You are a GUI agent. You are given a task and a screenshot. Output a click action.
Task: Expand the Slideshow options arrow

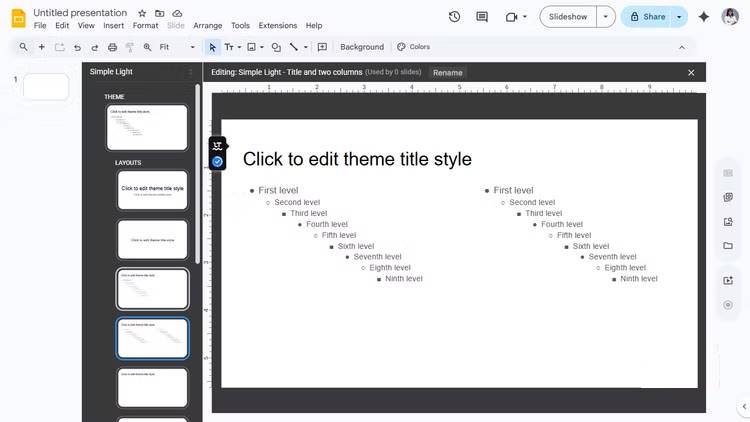[605, 17]
